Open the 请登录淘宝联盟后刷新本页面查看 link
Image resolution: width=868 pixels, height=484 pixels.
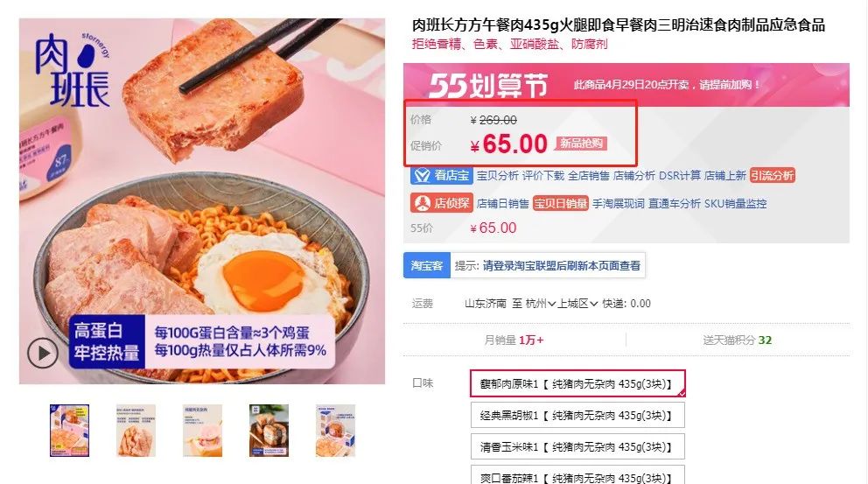pos(562,266)
